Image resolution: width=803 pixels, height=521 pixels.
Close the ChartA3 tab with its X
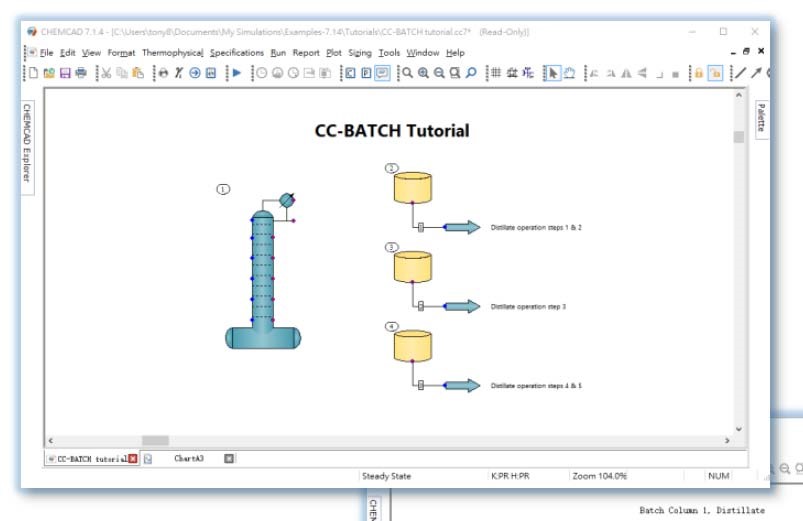(229, 459)
